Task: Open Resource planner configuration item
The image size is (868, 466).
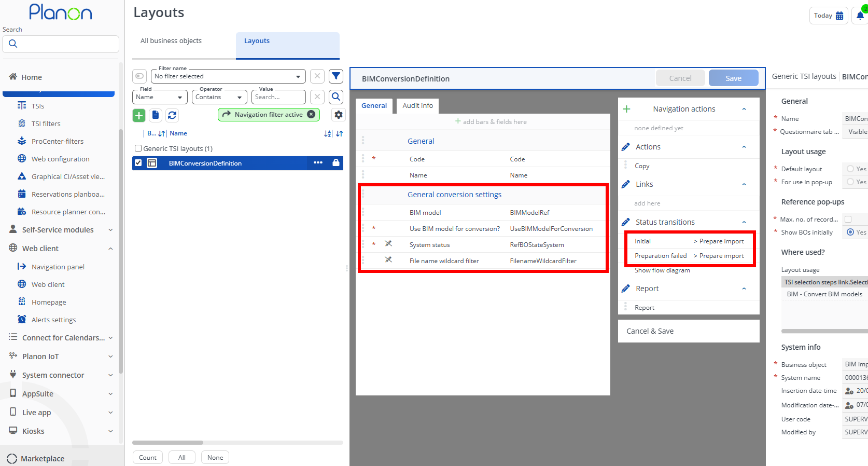Action: click(x=68, y=212)
